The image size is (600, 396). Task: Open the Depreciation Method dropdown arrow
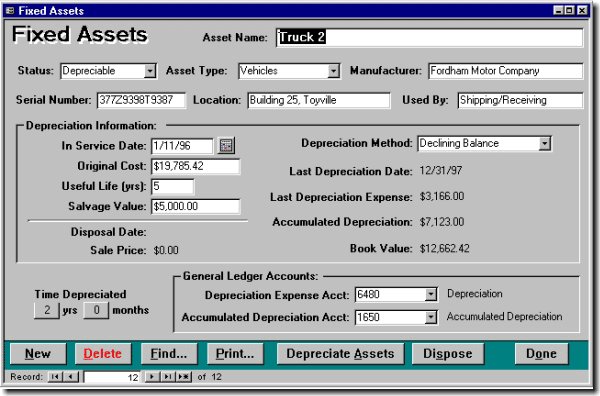point(545,143)
